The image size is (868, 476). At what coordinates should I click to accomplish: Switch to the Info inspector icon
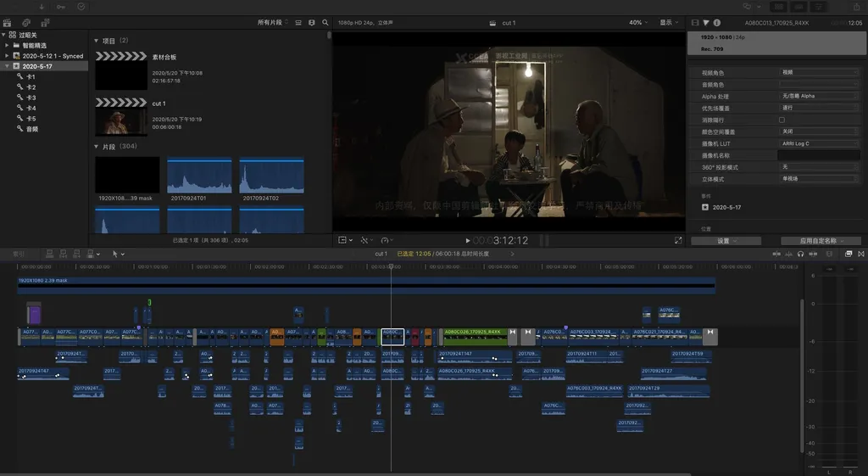coord(717,23)
